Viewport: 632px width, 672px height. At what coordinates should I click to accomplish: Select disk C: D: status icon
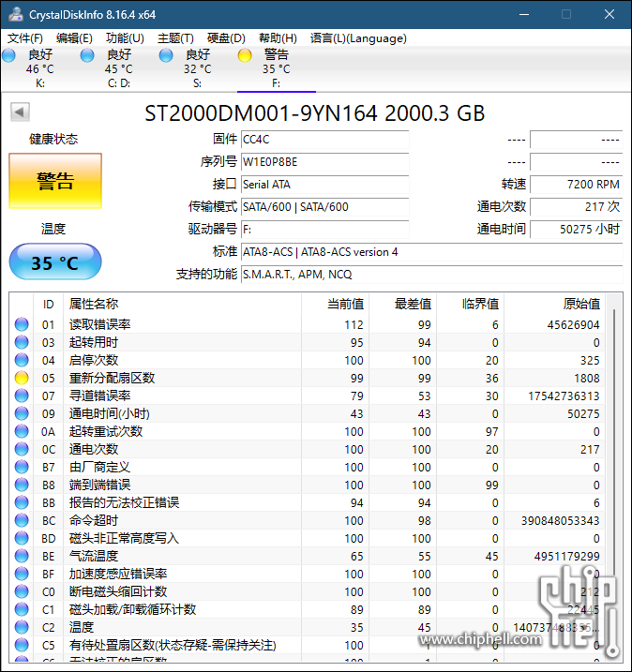[x=87, y=55]
